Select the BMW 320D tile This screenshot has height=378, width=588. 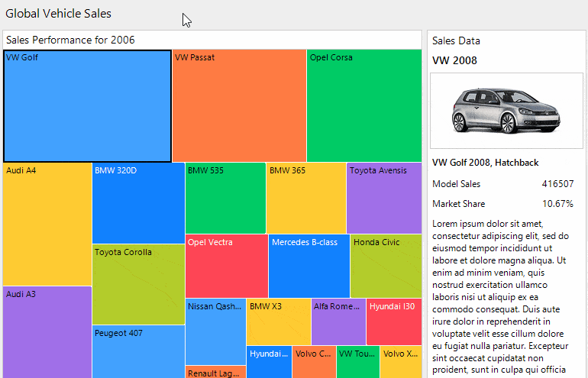[138, 203]
